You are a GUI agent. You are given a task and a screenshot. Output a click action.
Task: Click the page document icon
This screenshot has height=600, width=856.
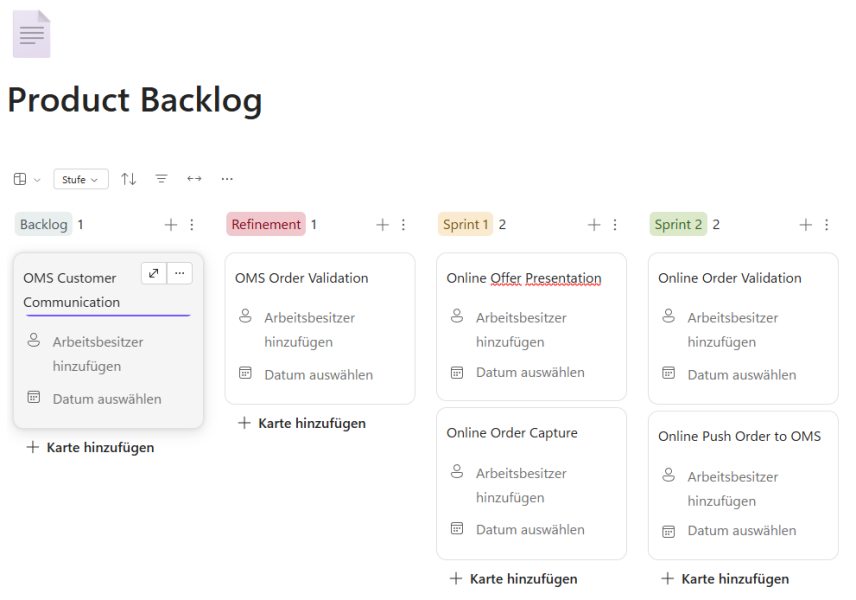[x=31, y=34]
